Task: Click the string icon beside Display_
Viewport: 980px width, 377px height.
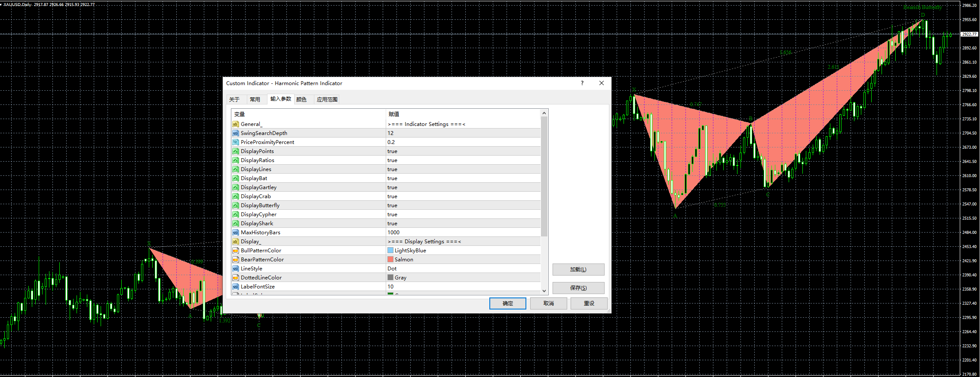Action: (x=235, y=242)
